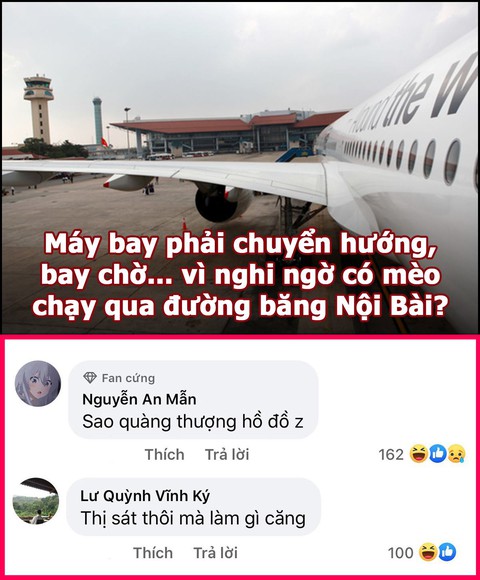Open the Nguyễn An Mẫn profile name
The width and height of the screenshot is (480, 580).
coord(139,399)
